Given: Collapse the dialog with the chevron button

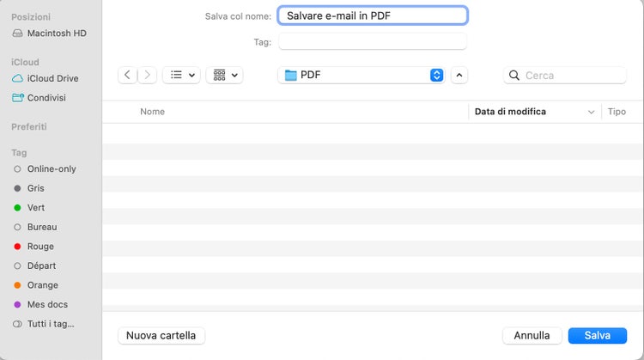Looking at the screenshot, I should 459,75.
